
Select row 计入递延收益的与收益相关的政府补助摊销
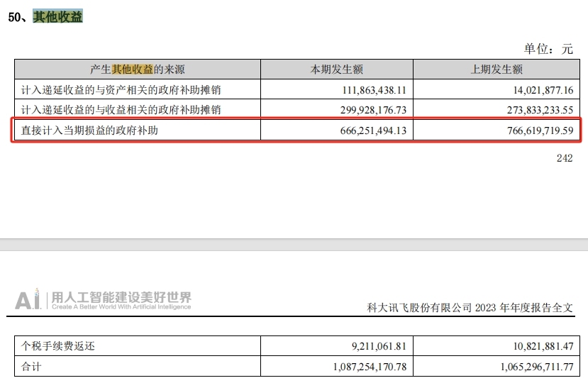point(297,109)
